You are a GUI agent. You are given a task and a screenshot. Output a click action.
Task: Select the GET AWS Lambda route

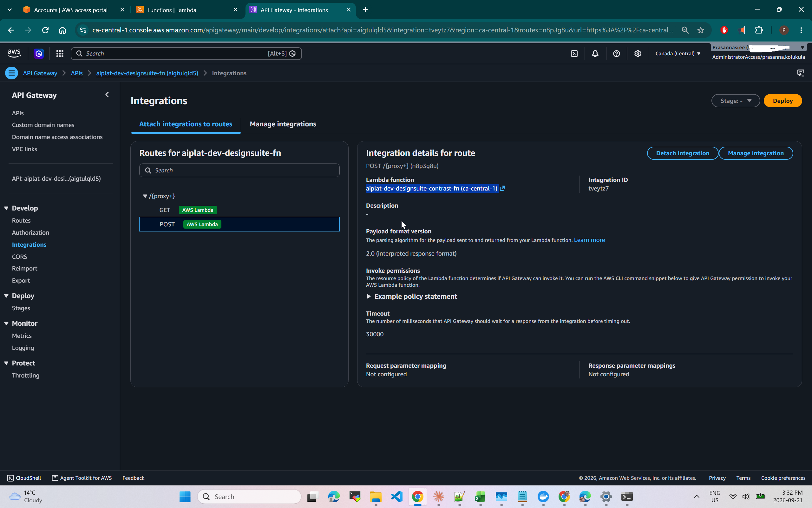(239, 210)
